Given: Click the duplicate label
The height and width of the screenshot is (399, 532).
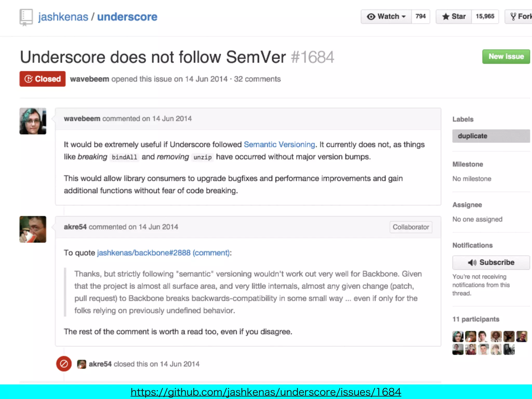Looking at the screenshot, I should pos(491,136).
